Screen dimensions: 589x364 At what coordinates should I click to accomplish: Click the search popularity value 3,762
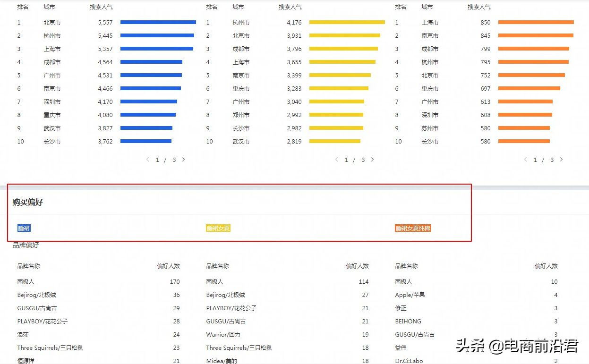pyautogui.click(x=105, y=142)
